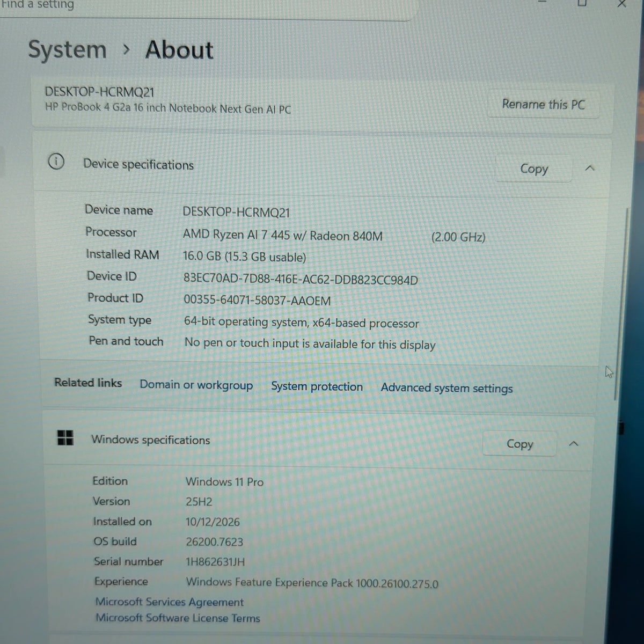Open the Domain or workgroup link
This screenshot has width=644, height=644.
tap(196, 385)
